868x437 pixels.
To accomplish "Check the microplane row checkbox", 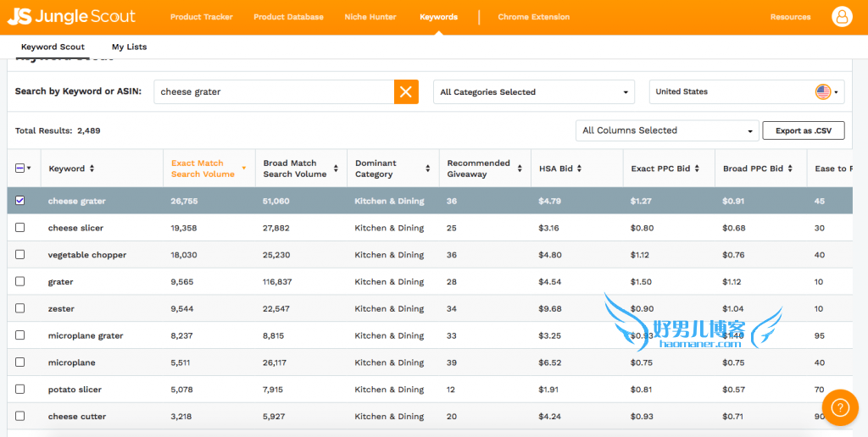I will coord(20,362).
